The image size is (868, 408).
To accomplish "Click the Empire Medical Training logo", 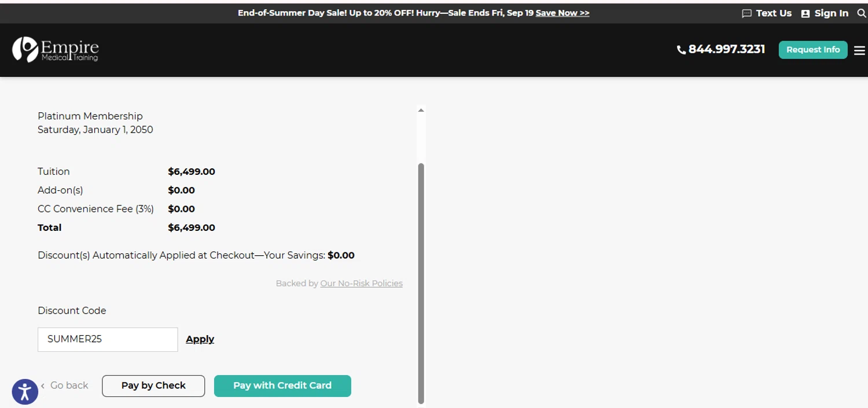I will pyautogui.click(x=56, y=49).
